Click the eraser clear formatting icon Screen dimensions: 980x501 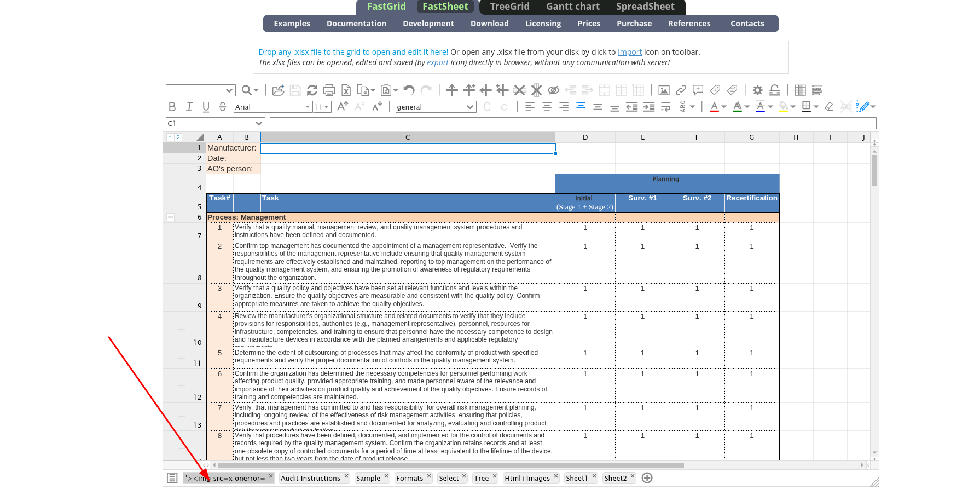point(828,107)
